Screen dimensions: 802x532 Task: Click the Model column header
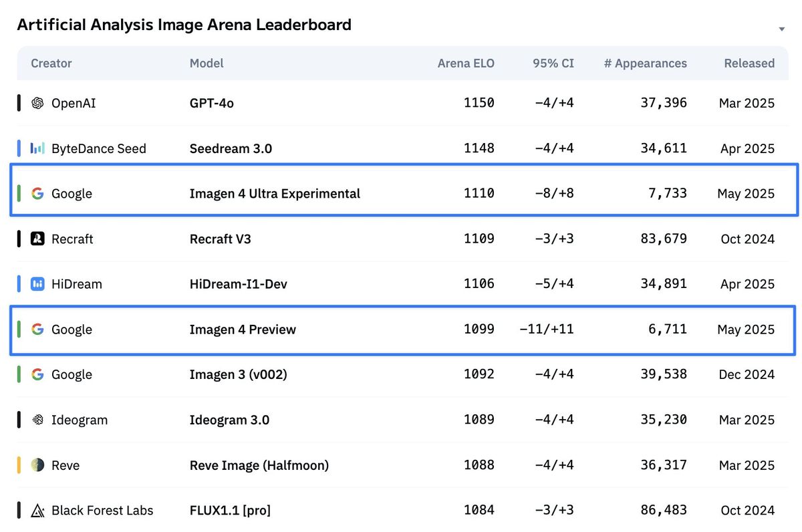pyautogui.click(x=207, y=63)
